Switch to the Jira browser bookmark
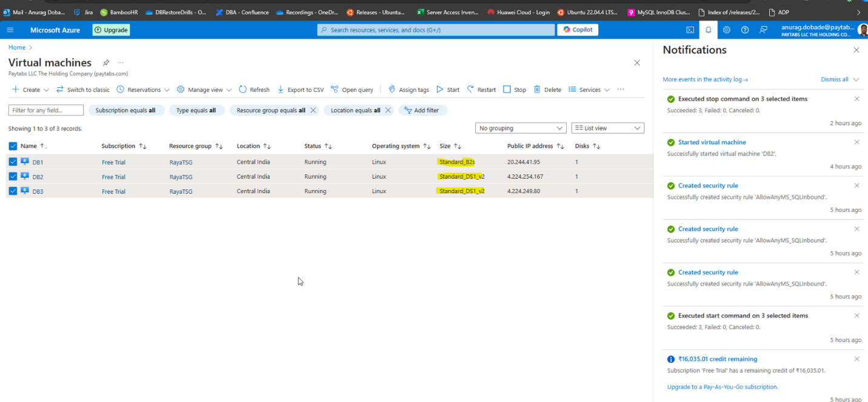The height and width of the screenshot is (402, 868). tap(83, 12)
